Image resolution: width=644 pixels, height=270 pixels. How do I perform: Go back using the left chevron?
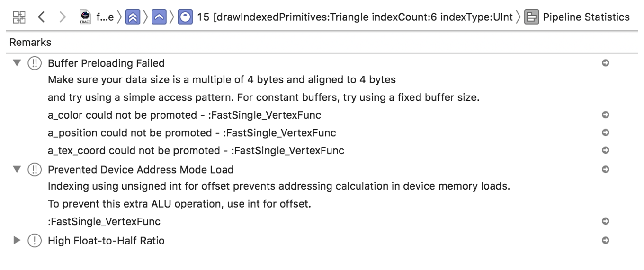pos(41,18)
